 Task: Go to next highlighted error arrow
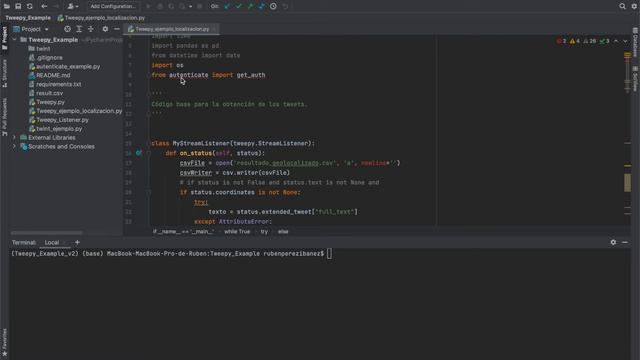625,41
